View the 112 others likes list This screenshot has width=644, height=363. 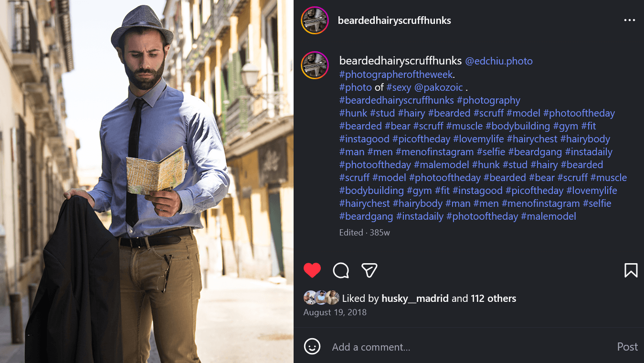pyautogui.click(x=493, y=299)
